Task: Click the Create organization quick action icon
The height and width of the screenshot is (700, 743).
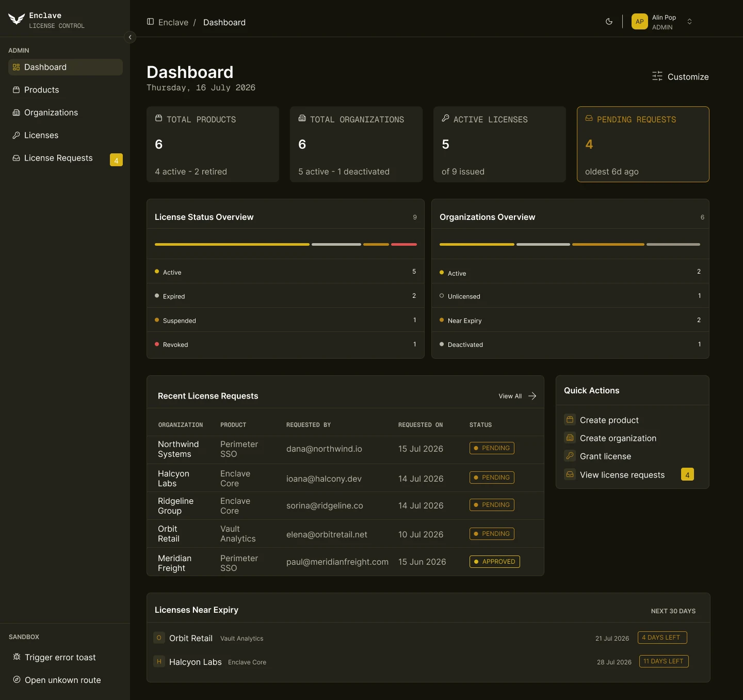Action: [570, 438]
